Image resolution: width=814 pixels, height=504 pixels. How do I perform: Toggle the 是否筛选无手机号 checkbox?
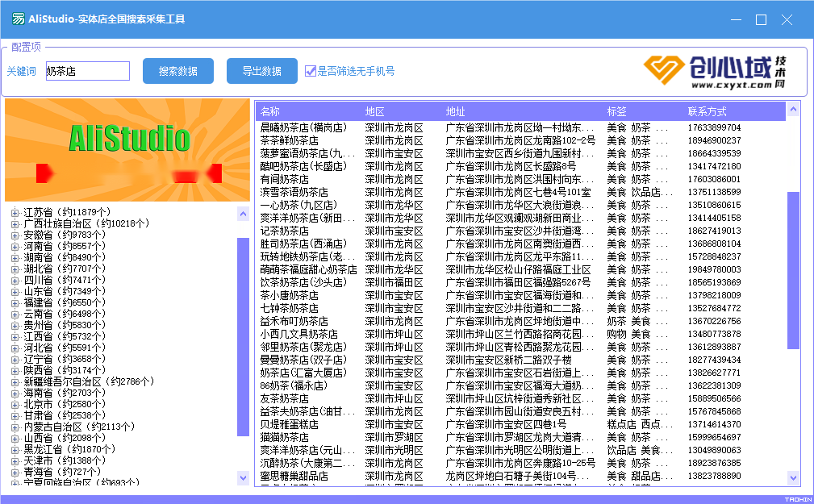point(310,71)
